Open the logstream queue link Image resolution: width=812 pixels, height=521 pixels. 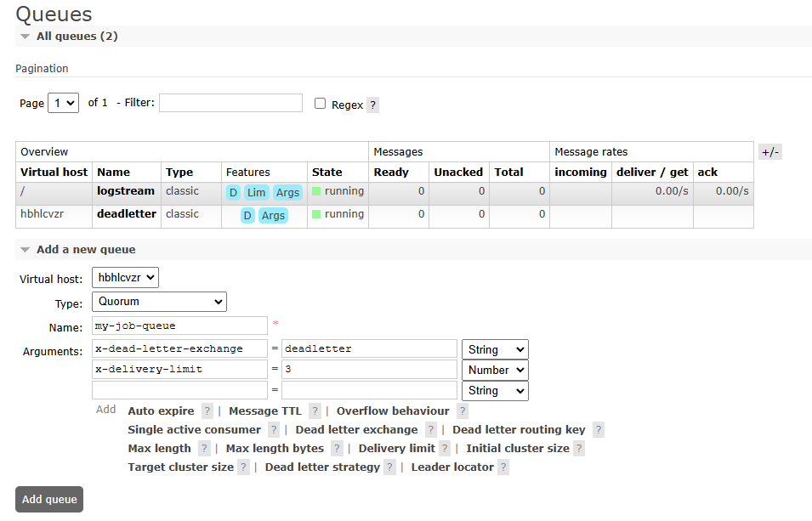pyautogui.click(x=126, y=191)
